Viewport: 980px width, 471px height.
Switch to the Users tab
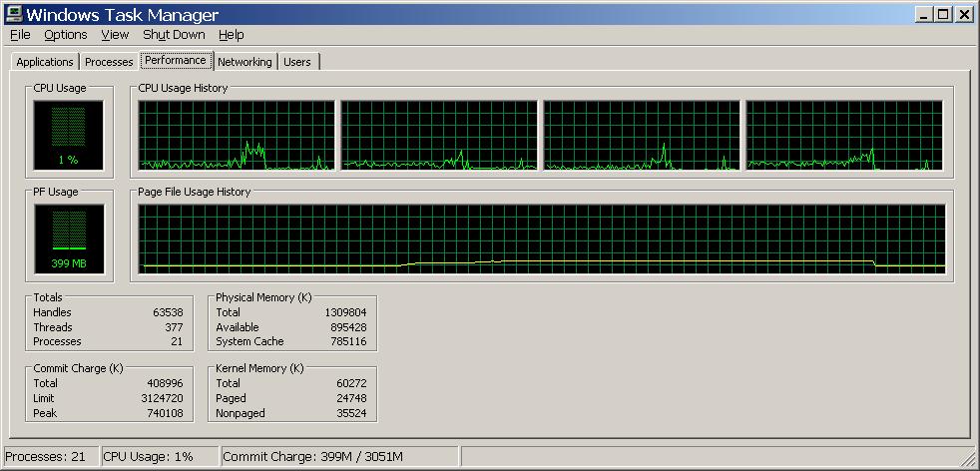296,62
